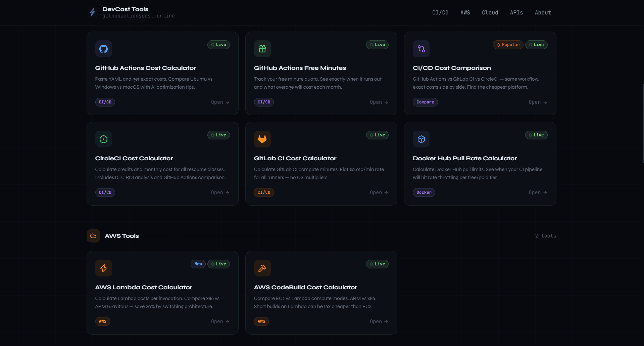Click Open on CircleCI Cost Calculator card

[220, 192]
